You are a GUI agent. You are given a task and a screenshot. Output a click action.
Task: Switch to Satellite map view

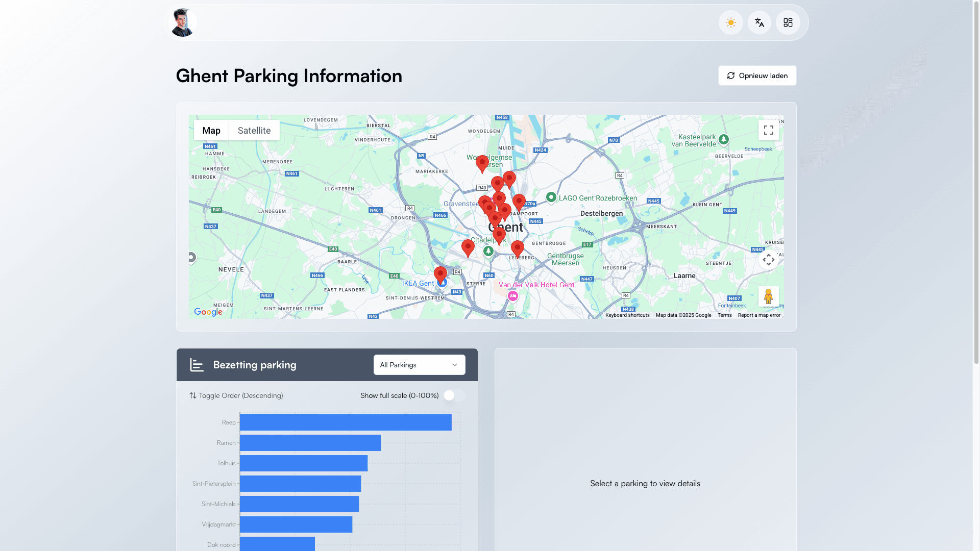(x=254, y=130)
